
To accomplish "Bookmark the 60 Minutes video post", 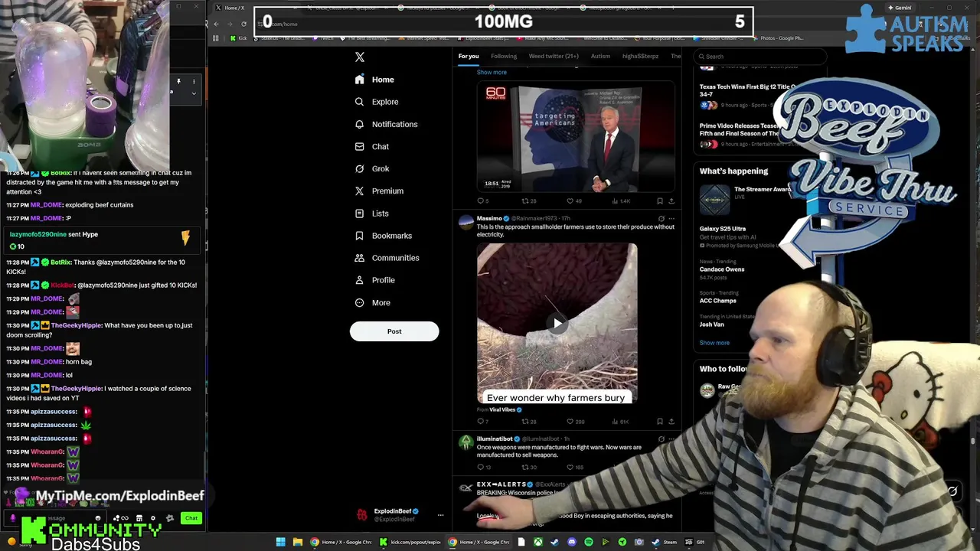I will pyautogui.click(x=659, y=201).
